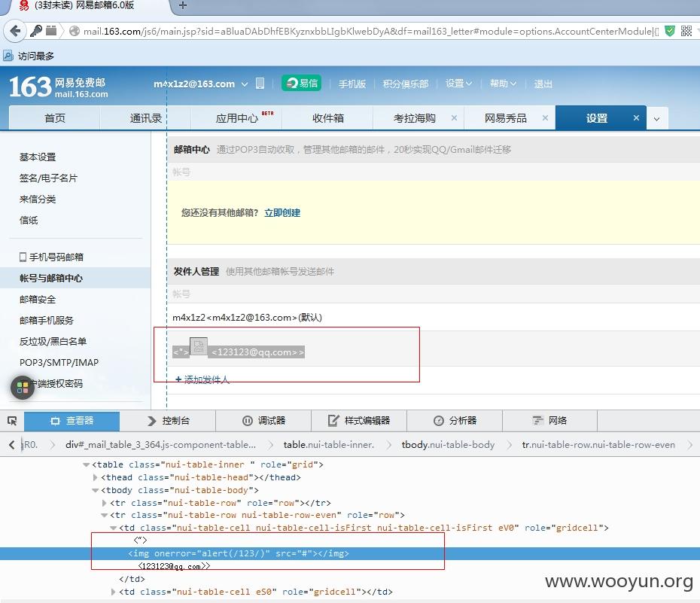Select 来信分类 in the sidebar
Image resolution: width=700 pixels, height=603 pixels.
pos(38,199)
